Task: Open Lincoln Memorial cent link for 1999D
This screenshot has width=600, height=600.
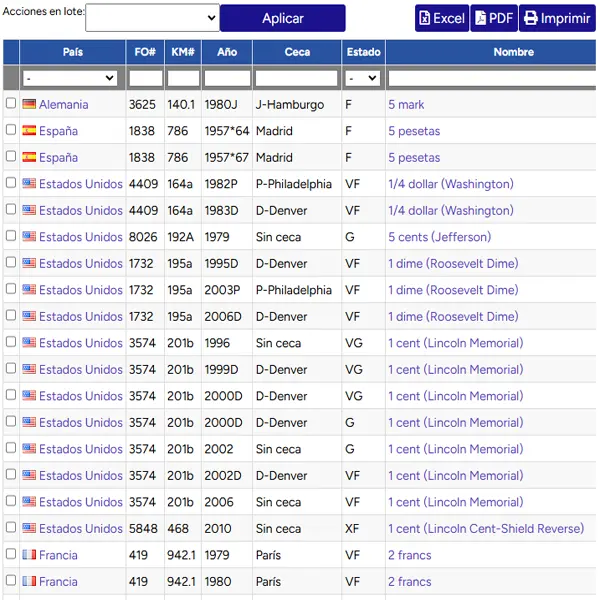Action: (x=455, y=370)
